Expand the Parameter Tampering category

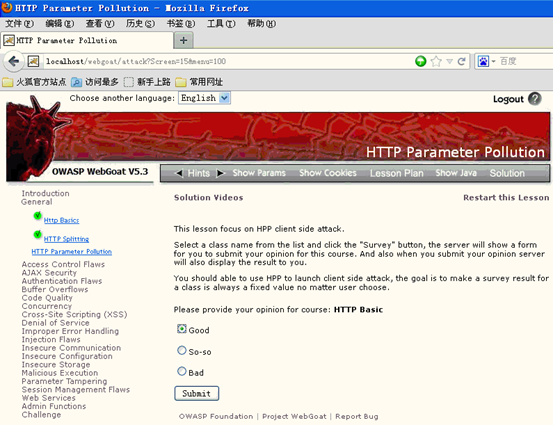[x=64, y=381]
